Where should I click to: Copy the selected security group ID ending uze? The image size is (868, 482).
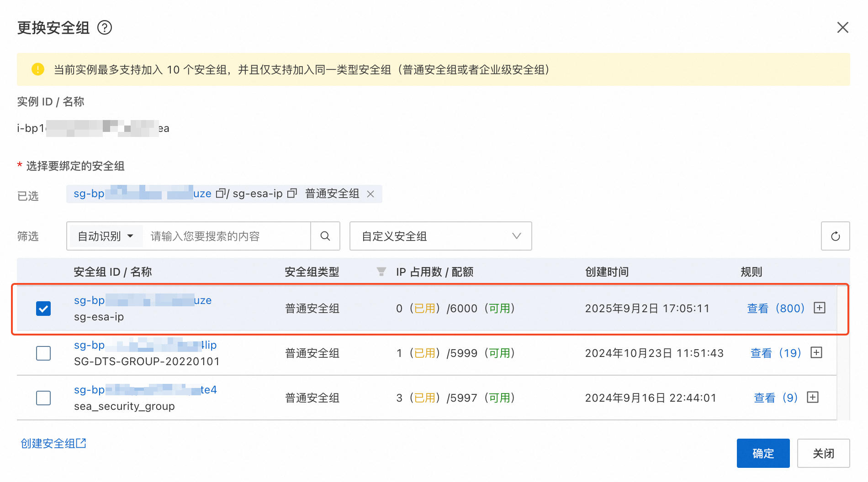point(220,194)
